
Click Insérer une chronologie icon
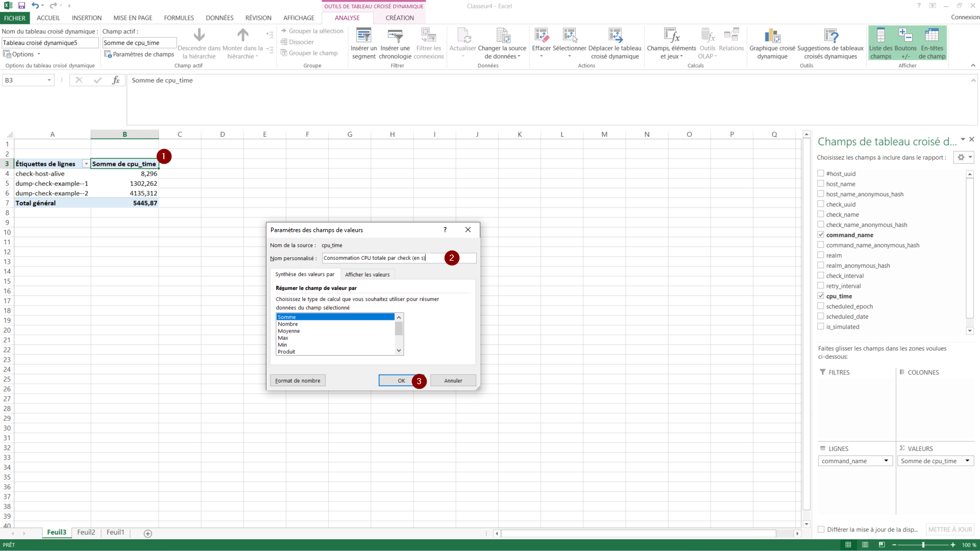pos(395,36)
